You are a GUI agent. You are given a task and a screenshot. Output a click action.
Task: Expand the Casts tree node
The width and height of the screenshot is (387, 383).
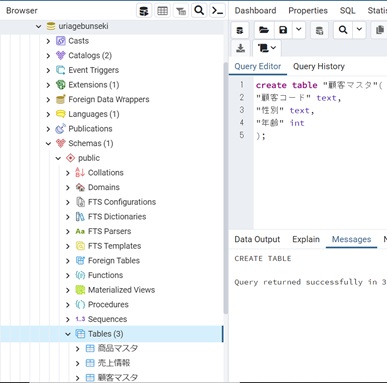pos(48,41)
